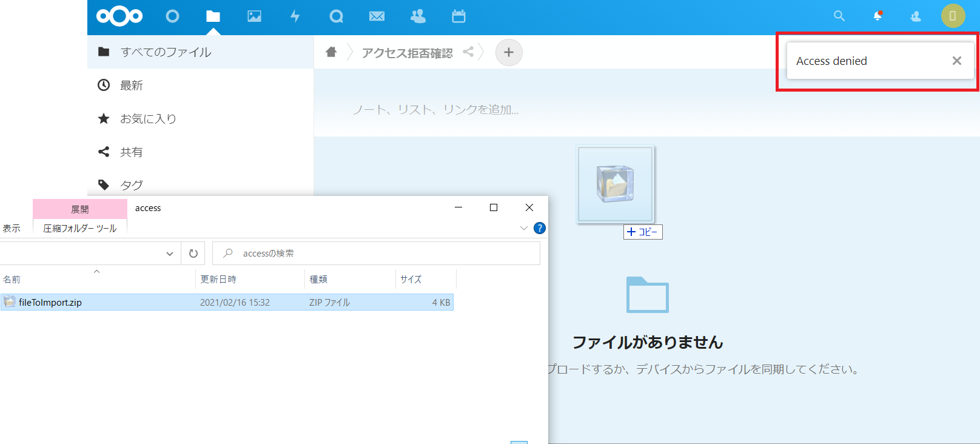The image size is (980, 444).
Task: Expand the Explorer ribbon chevron
Action: pos(524,228)
